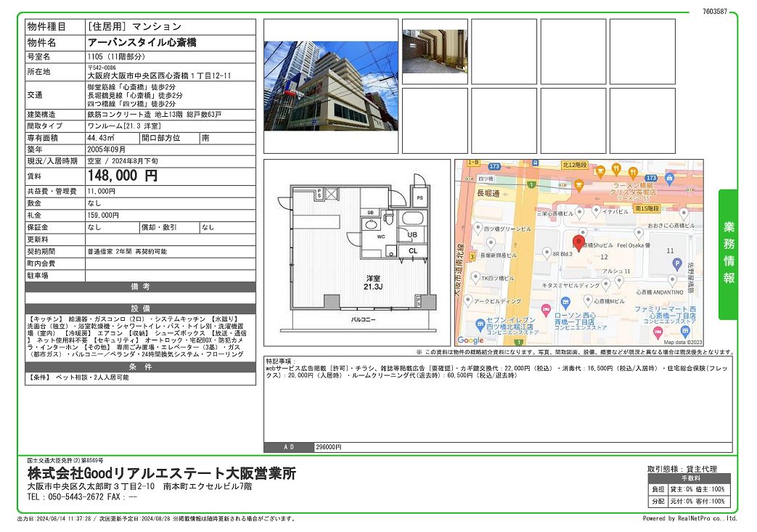Click the gray pin for イナバビル

click(596, 210)
